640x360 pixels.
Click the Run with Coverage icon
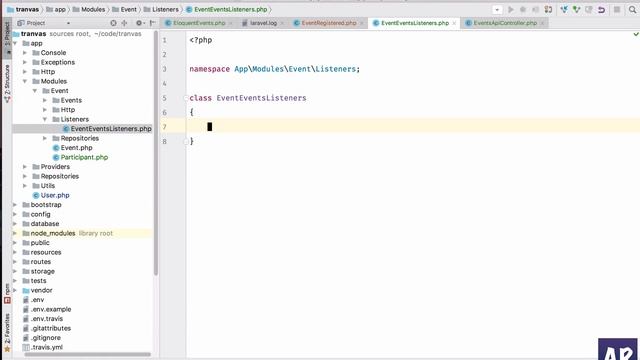coord(535,9)
